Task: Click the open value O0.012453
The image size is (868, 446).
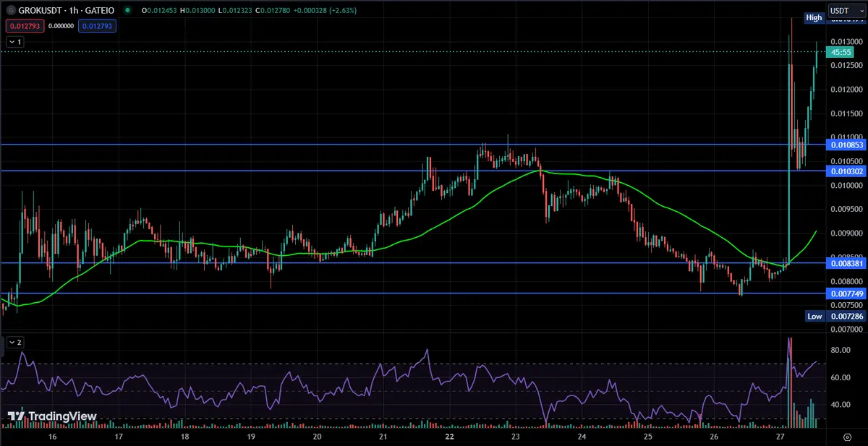Action: 160,11
